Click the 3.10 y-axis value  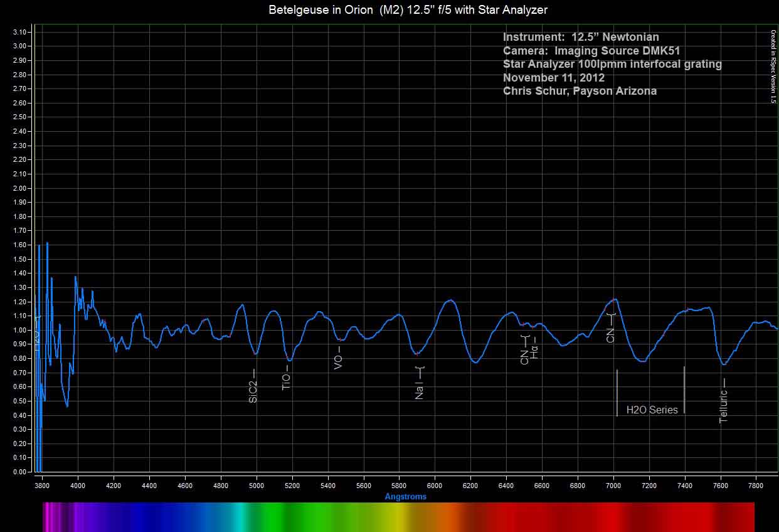click(19, 32)
